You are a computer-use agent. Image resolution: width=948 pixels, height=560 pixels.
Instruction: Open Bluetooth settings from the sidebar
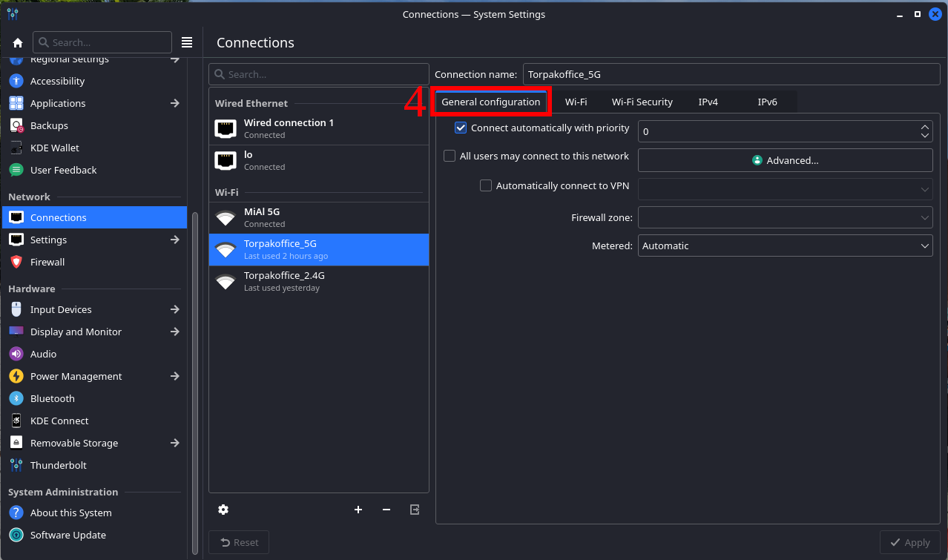click(52, 398)
